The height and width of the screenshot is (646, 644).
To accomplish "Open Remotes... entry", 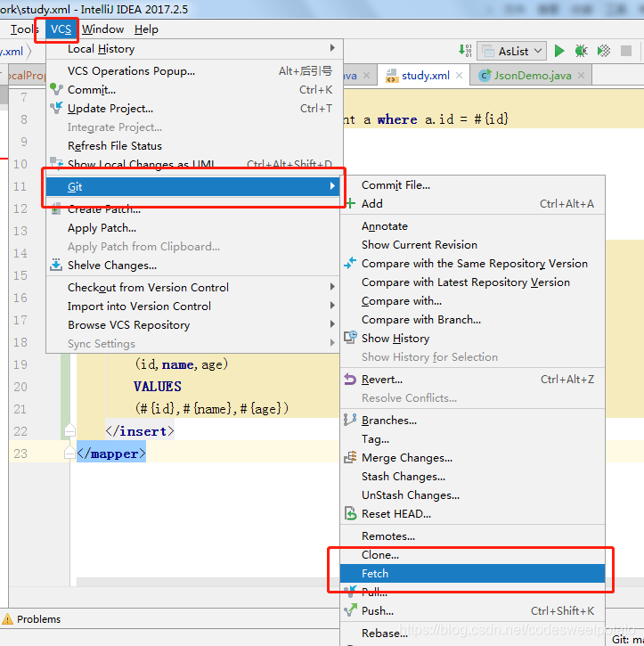I will point(473,536).
